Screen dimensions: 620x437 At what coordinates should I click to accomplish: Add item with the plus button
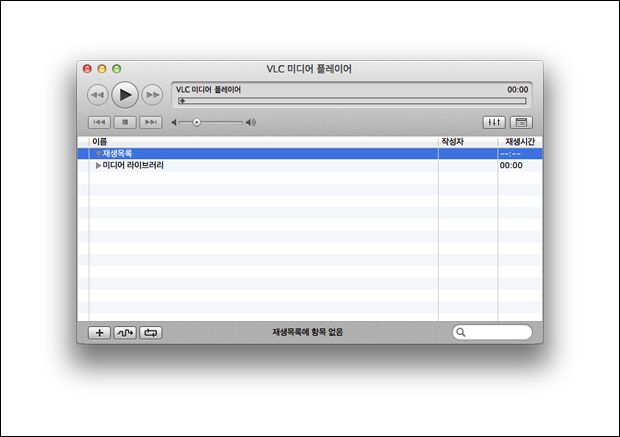click(x=99, y=333)
